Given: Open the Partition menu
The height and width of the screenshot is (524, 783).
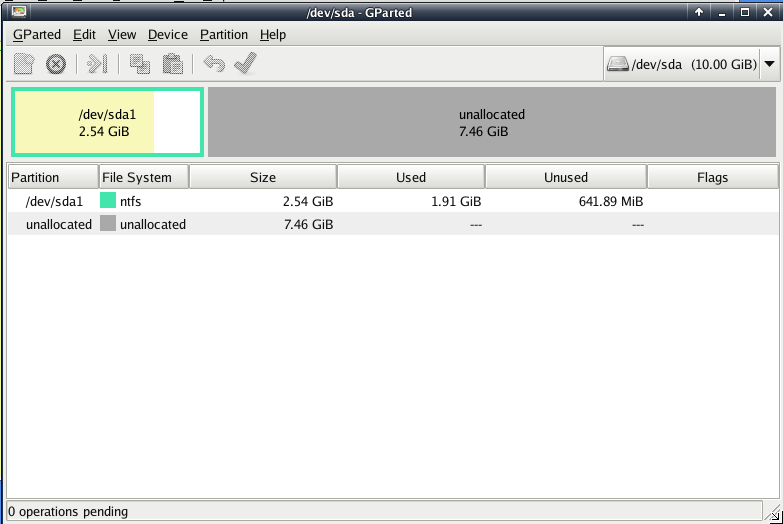Looking at the screenshot, I should (x=224, y=34).
